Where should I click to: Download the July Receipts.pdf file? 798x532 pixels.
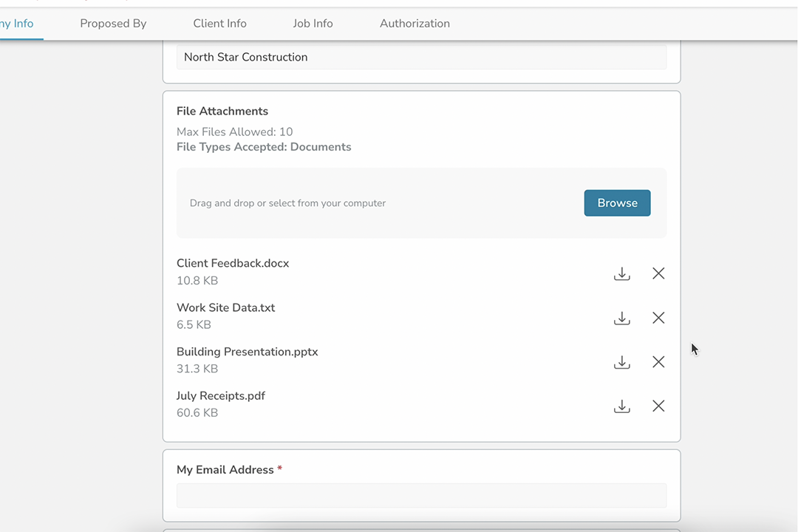tap(621, 406)
